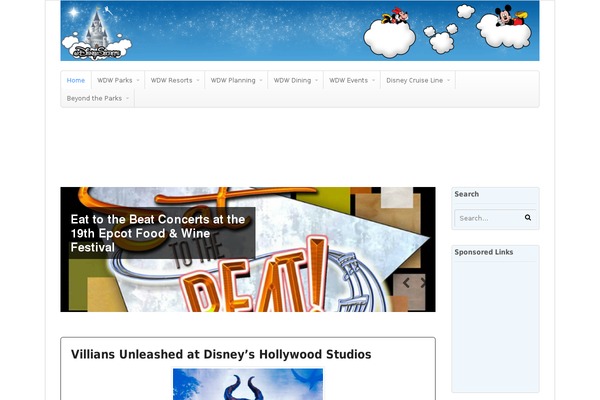This screenshot has height=400, width=600.
Task: Click Minnie Mouse on the header cloud
Action: pos(395,16)
